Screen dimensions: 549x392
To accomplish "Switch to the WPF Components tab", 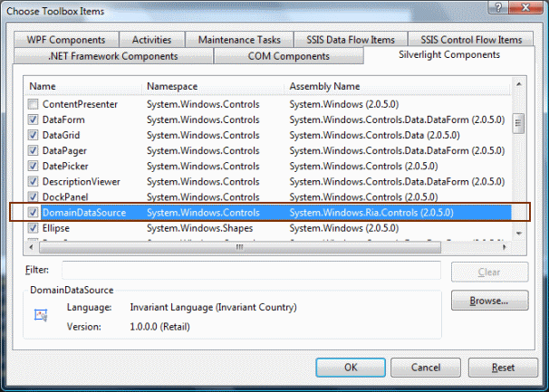I will (66, 40).
